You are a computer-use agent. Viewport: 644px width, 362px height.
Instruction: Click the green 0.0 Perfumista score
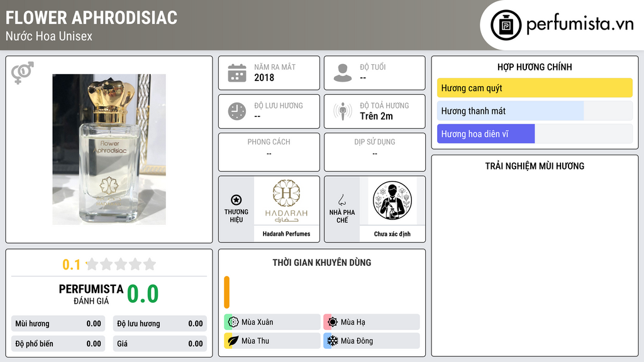[x=143, y=293]
